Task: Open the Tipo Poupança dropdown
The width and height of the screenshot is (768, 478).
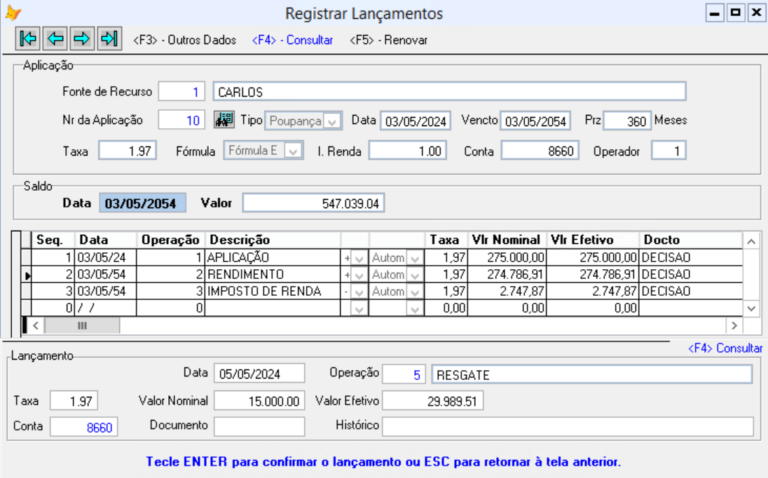Action: 332,121
